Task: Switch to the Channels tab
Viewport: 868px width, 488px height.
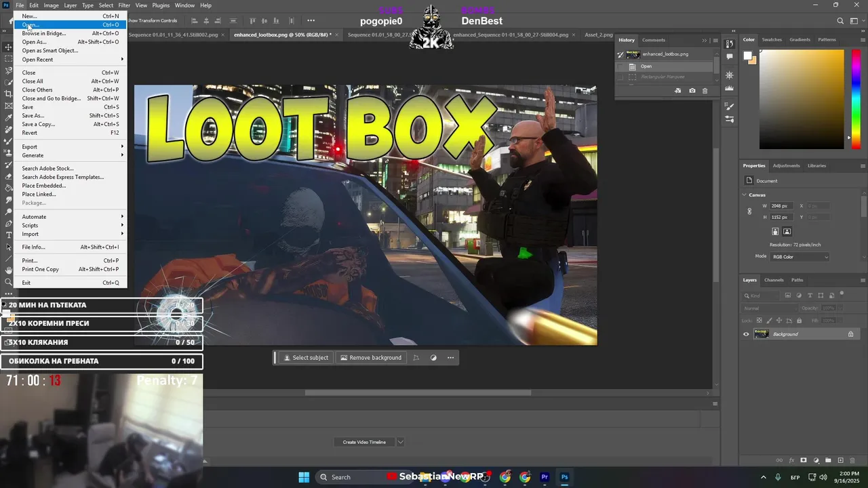Action: [774, 280]
